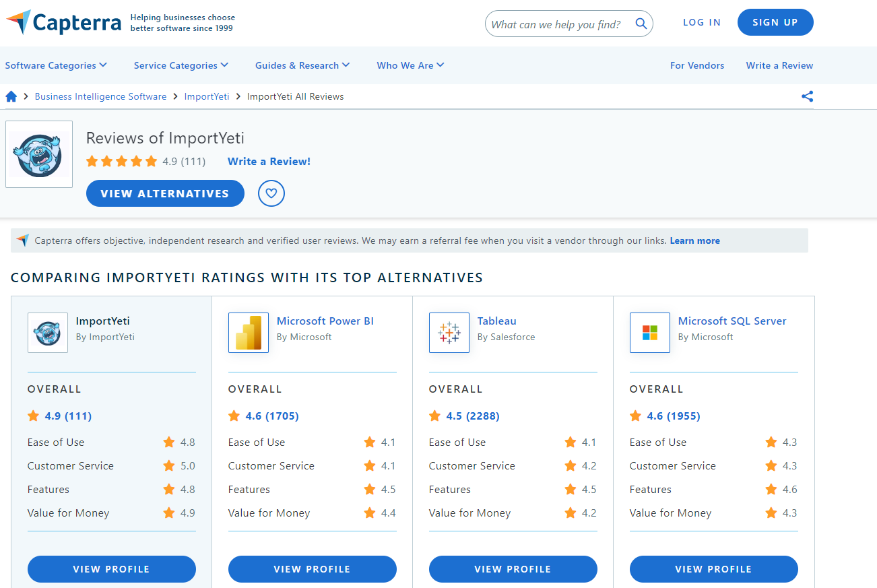Click 'By Salesforce' vendor text

[506, 337]
